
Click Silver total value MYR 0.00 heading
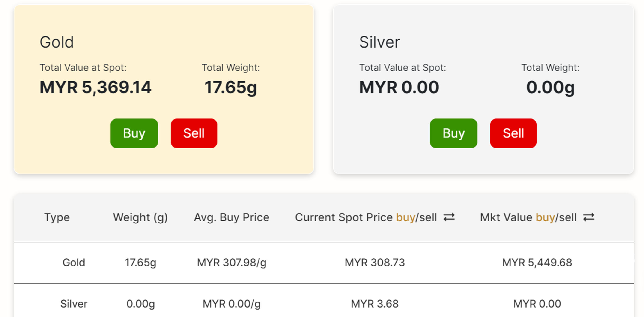tap(399, 87)
